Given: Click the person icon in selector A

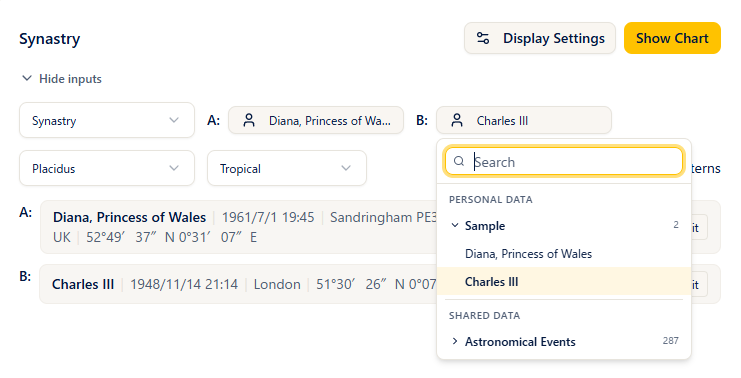Looking at the screenshot, I should (x=249, y=120).
